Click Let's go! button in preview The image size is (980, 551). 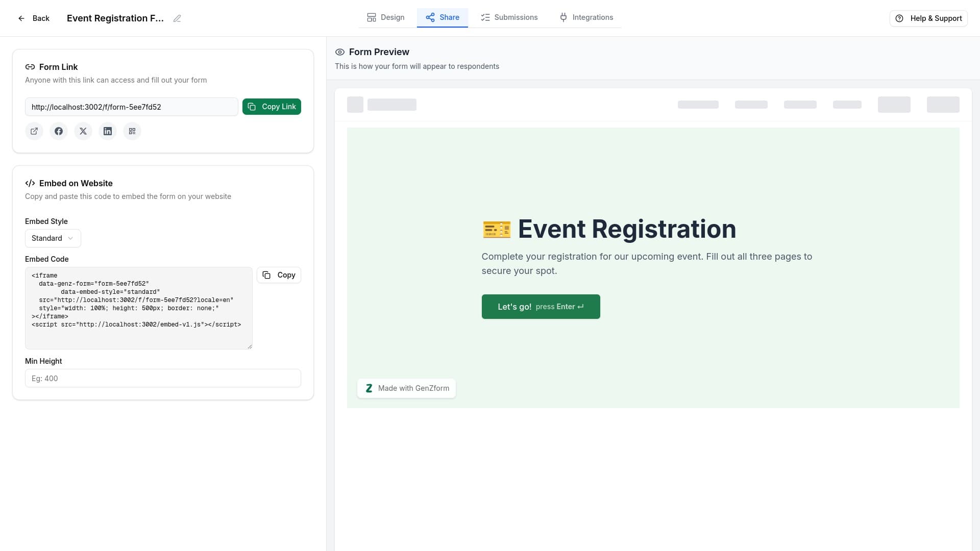click(541, 307)
